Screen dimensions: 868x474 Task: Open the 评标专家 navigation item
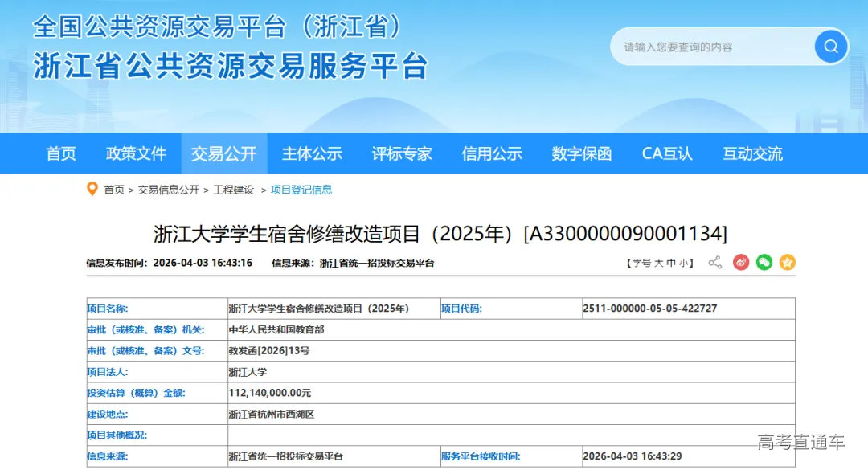pos(402,153)
